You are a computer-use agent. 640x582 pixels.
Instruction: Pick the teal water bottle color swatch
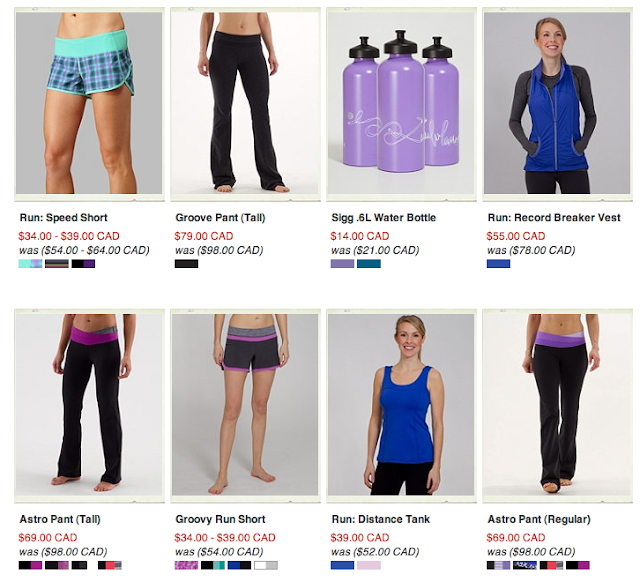[369, 264]
